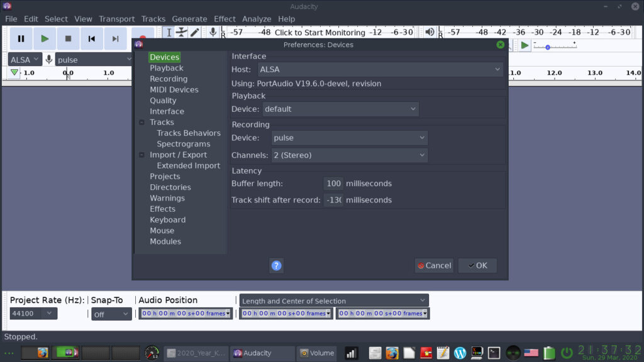The width and height of the screenshot is (644, 362).
Task: Click the Track shift after record field
Action: pos(333,200)
